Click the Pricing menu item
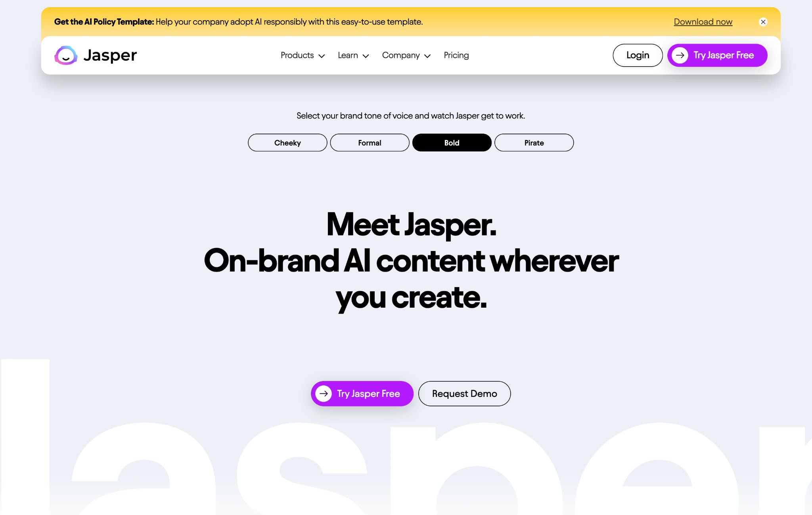Viewport: 812px width, 515px height. [x=456, y=55]
